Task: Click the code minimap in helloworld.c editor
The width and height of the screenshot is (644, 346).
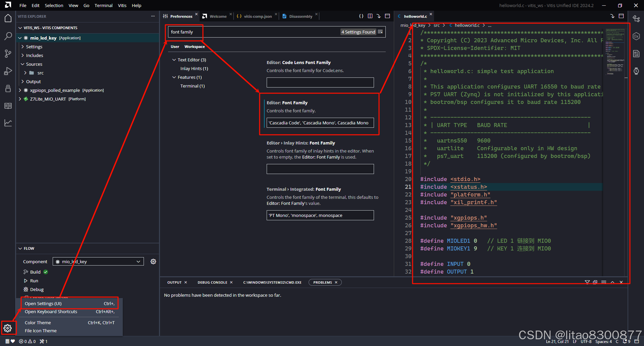Action: point(614,52)
